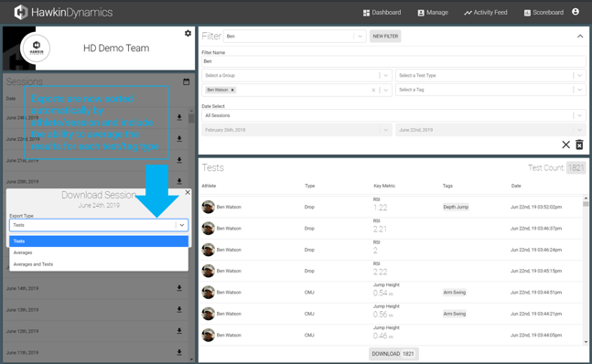The width and height of the screenshot is (592, 364).
Task: Download the June 20th, 2019 session
Action: [x=179, y=181]
